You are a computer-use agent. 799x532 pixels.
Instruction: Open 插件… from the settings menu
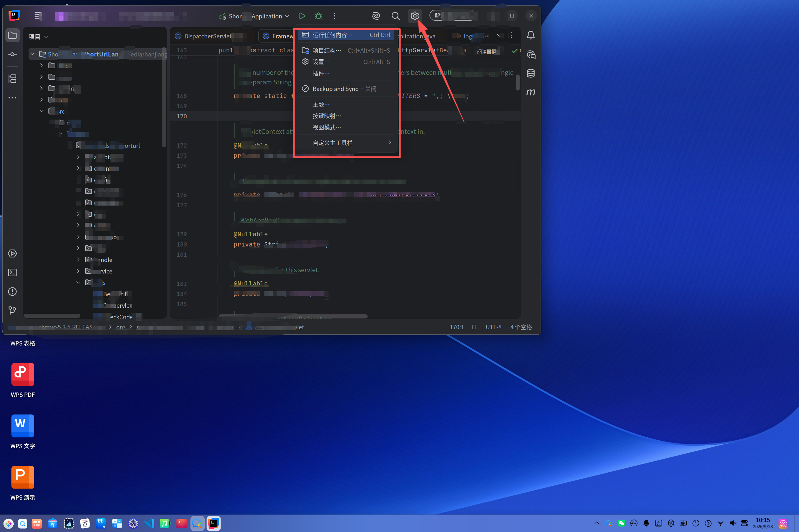pos(346,73)
